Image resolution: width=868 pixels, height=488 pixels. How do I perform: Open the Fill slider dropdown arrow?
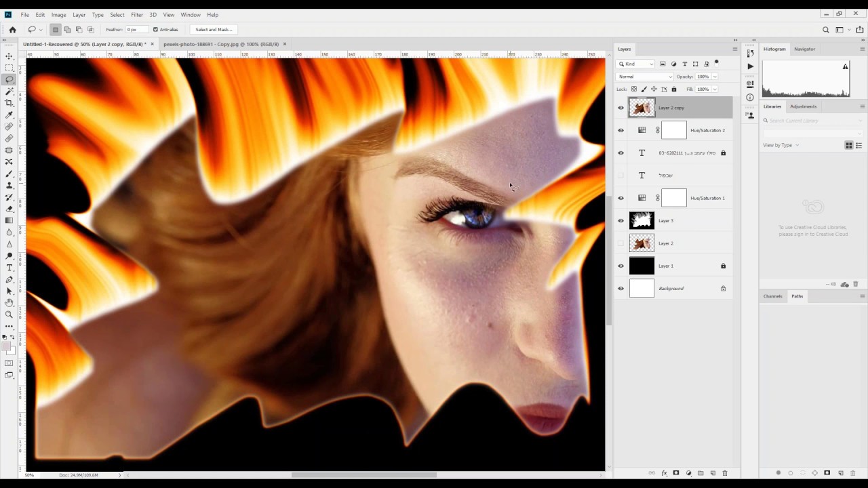tap(714, 89)
